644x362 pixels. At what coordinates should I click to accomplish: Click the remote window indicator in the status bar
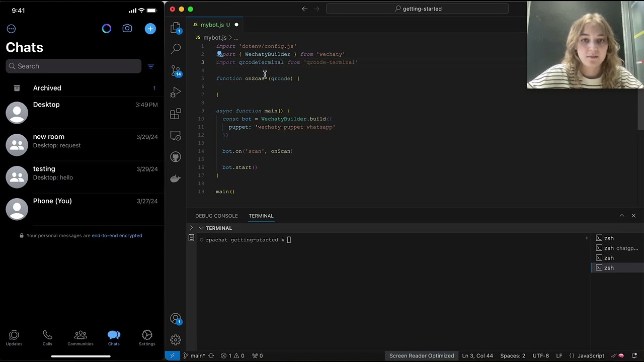(172, 355)
